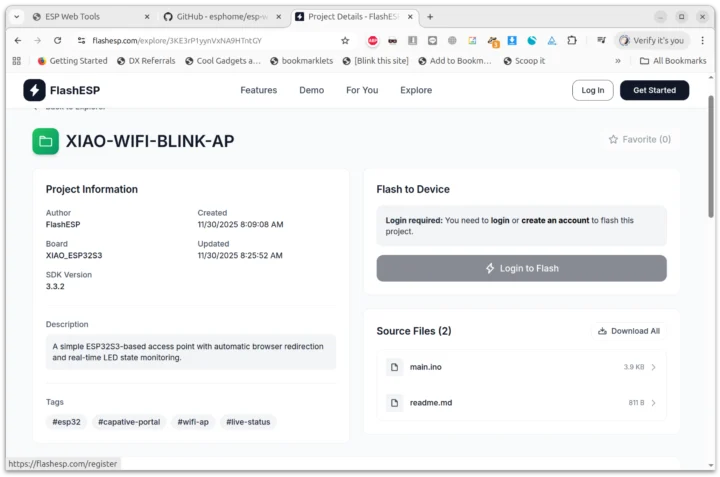Open the Cool Gadgets bookmark

pos(223,61)
